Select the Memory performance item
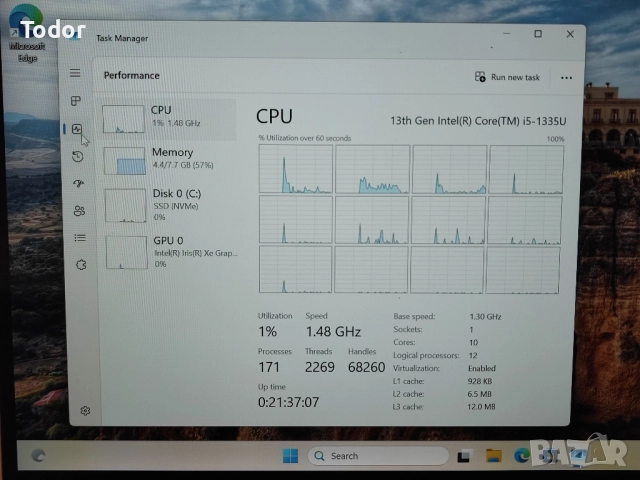The height and width of the screenshot is (480, 640). point(170,160)
